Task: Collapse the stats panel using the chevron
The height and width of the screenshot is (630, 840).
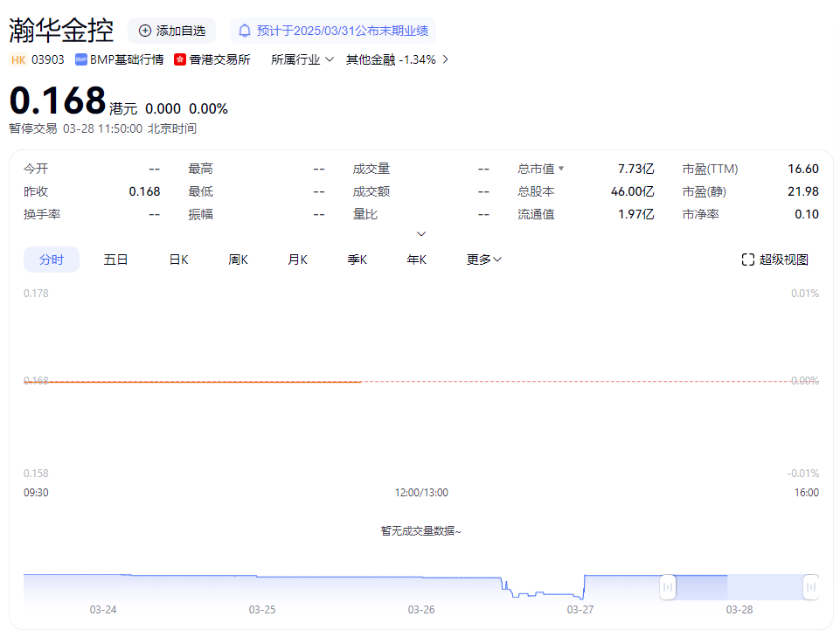Action: (421, 233)
